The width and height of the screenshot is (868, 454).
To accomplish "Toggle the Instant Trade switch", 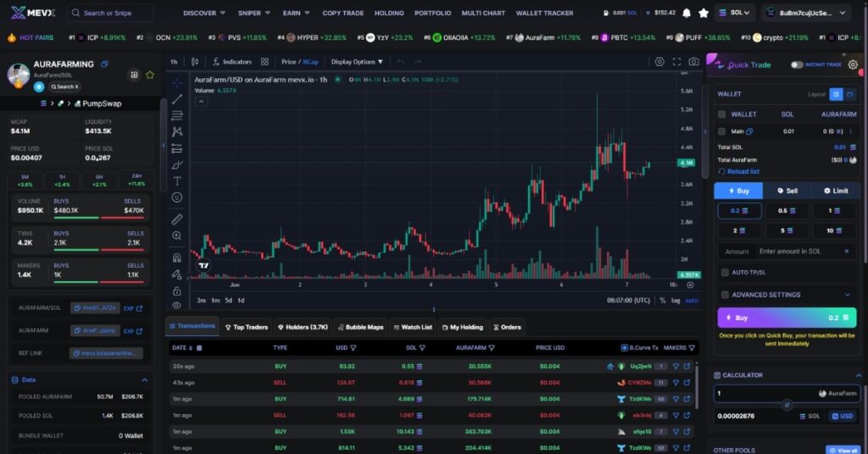I will click(x=797, y=64).
